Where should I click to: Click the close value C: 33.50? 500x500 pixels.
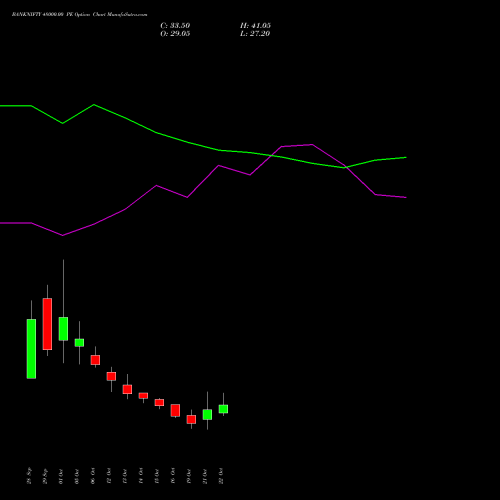pos(175,26)
